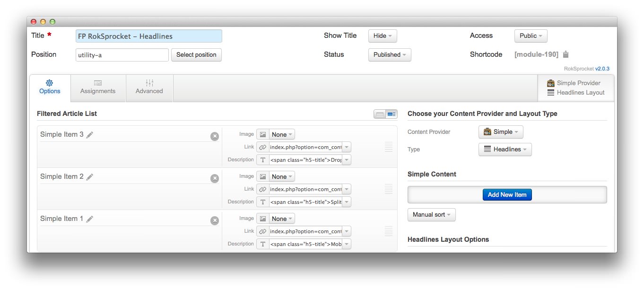The height and width of the screenshot is (290, 644).
Task: Click image picker icon for Simple Item 3
Action: [x=263, y=134]
